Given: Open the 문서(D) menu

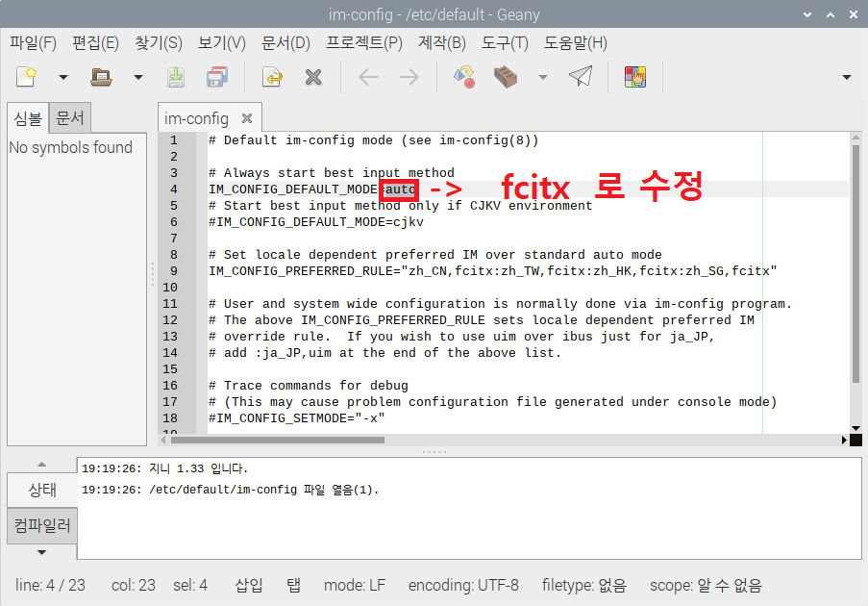Looking at the screenshot, I should pyautogui.click(x=285, y=42).
